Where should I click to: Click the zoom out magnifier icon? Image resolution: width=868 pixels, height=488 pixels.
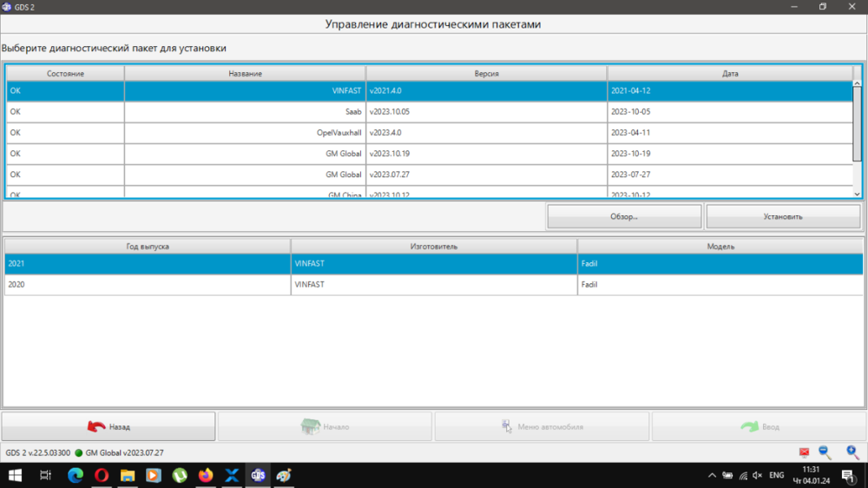[825, 452]
